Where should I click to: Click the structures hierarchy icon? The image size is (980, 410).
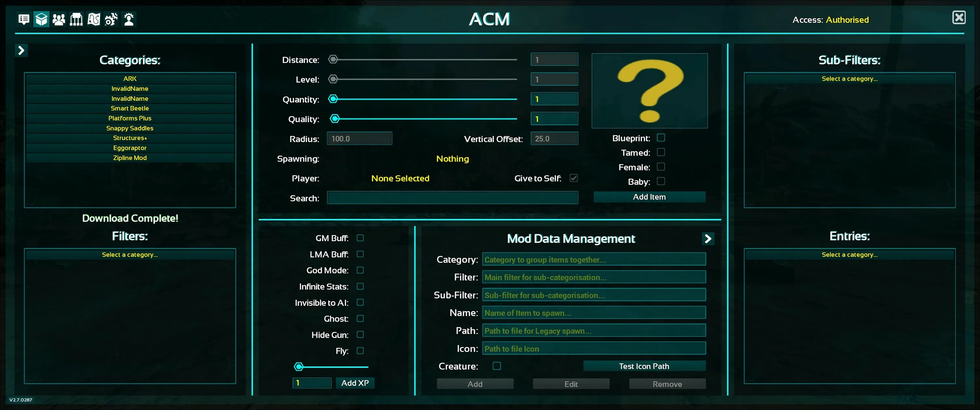click(x=76, y=19)
